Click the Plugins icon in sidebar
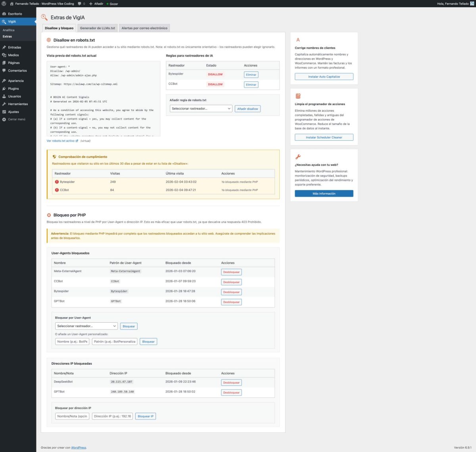476x452 pixels. coord(4,89)
